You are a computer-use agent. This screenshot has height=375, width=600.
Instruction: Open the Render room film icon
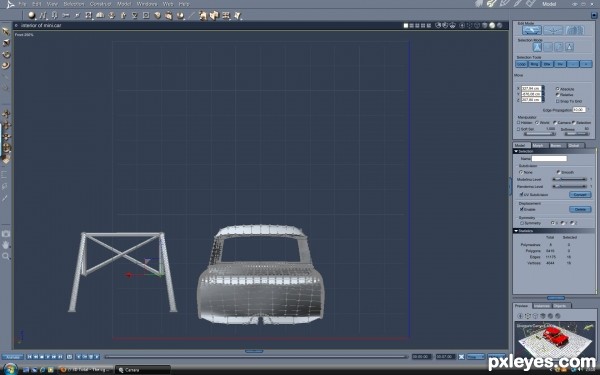(x=530, y=3)
